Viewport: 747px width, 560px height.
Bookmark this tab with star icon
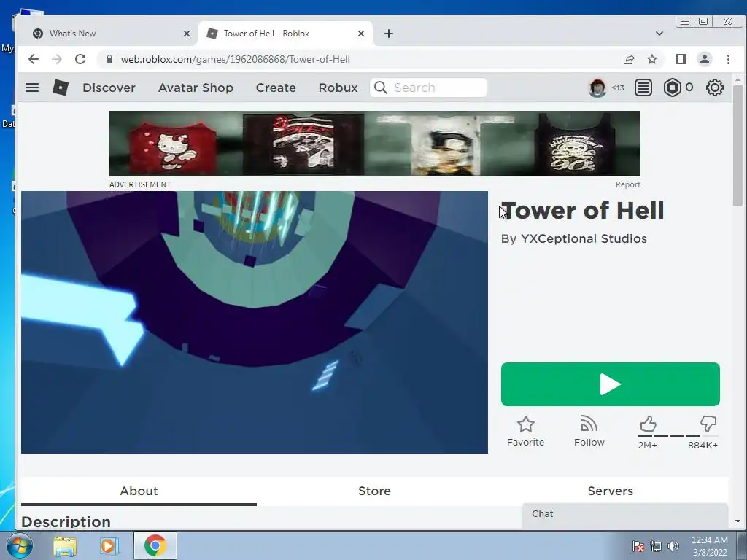click(x=652, y=59)
